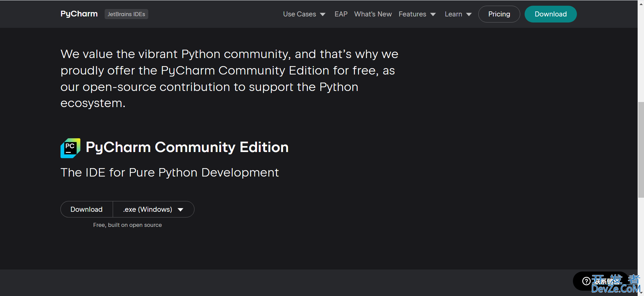Click the scrollbar down arrow

(x=641, y=293)
